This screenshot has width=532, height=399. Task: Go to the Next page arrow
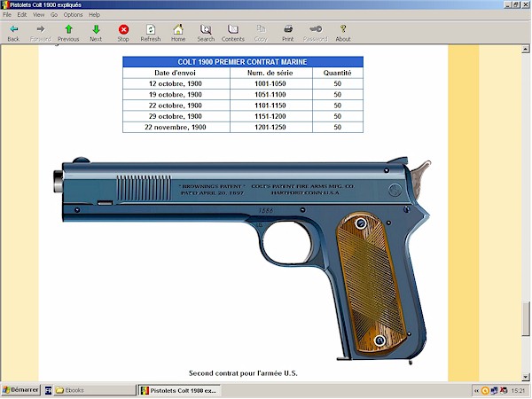96,29
